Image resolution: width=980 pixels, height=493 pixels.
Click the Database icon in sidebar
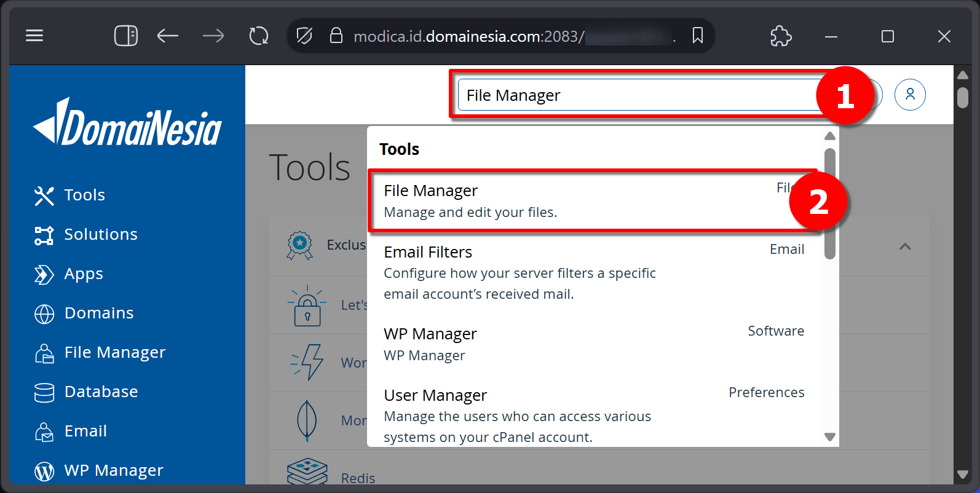click(44, 392)
